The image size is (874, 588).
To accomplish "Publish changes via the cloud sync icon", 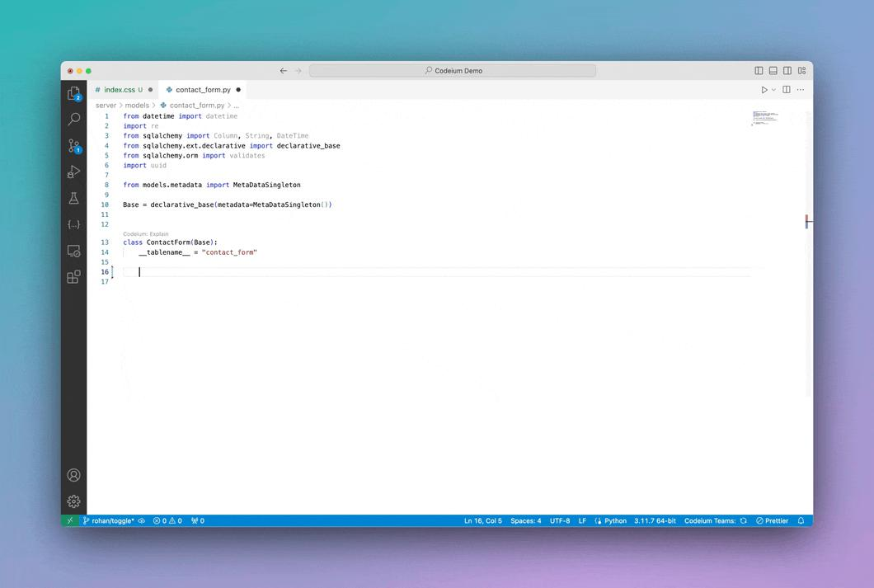I will point(142,520).
